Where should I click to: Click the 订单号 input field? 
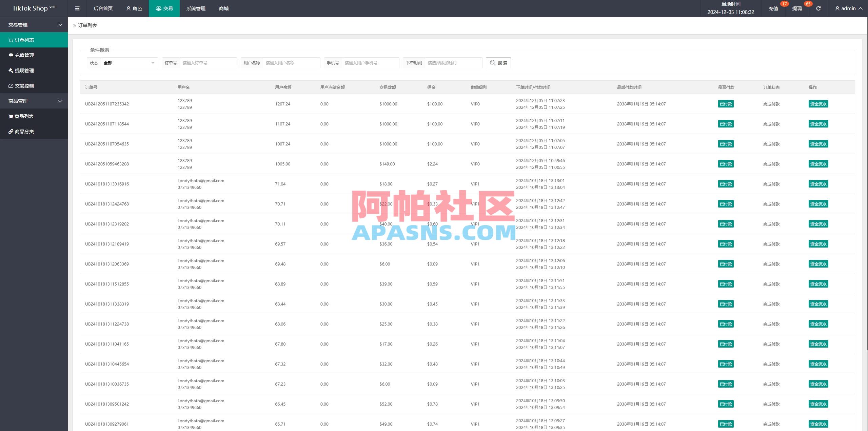(x=208, y=62)
